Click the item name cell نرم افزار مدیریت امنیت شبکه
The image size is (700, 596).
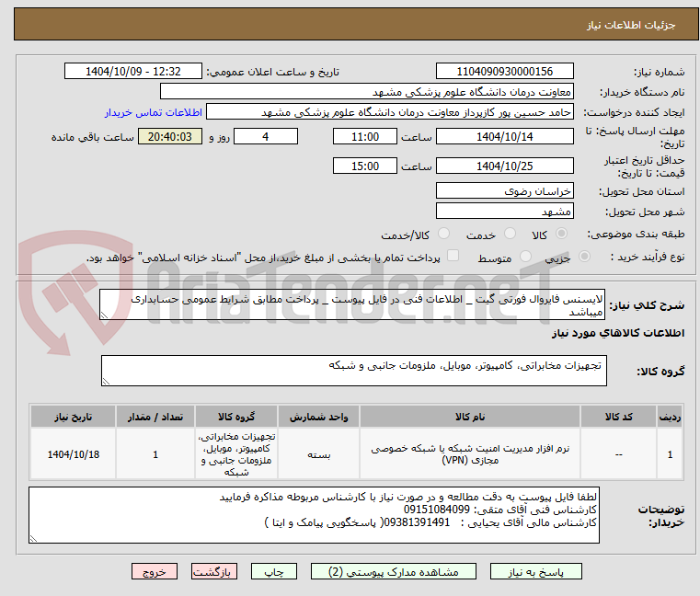[470, 454]
